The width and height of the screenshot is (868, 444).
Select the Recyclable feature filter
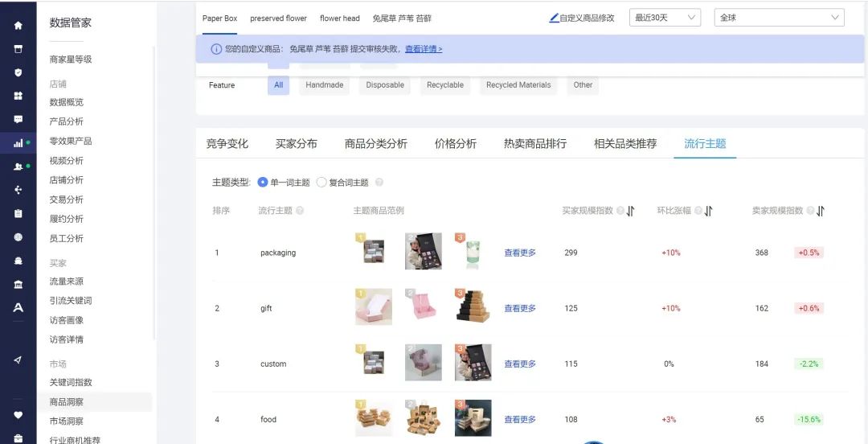click(x=445, y=85)
